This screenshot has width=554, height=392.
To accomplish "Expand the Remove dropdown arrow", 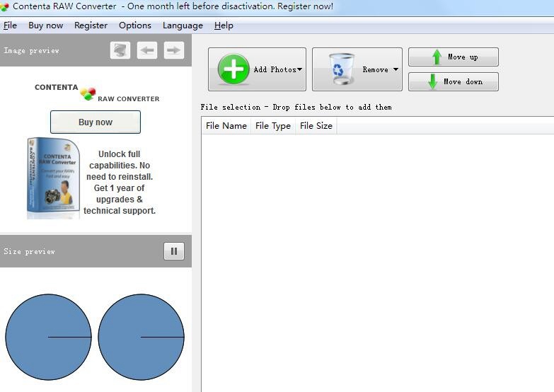I will click(x=396, y=69).
